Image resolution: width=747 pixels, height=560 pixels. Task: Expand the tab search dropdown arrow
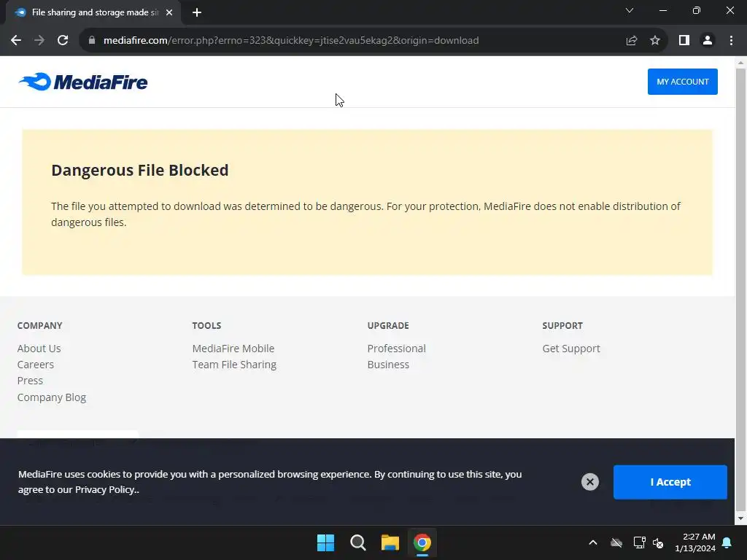(630, 10)
